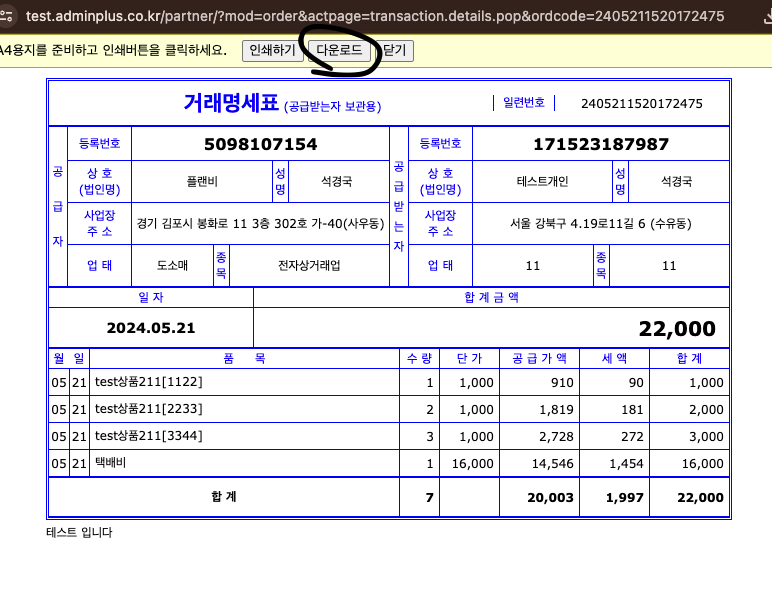Click recipient address 서울 강북구 4.19로11길 6

click(601, 224)
